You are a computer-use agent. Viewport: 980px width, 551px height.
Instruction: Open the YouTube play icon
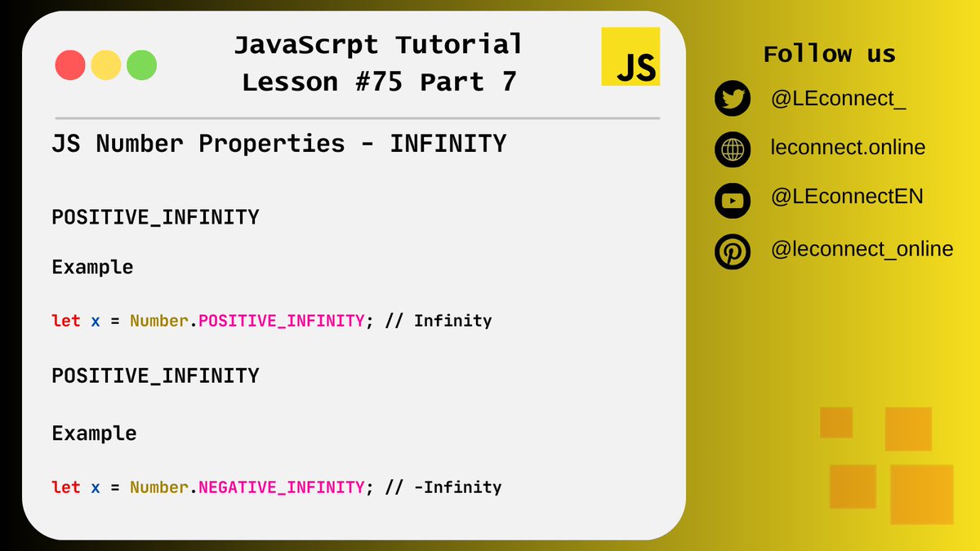[732, 200]
